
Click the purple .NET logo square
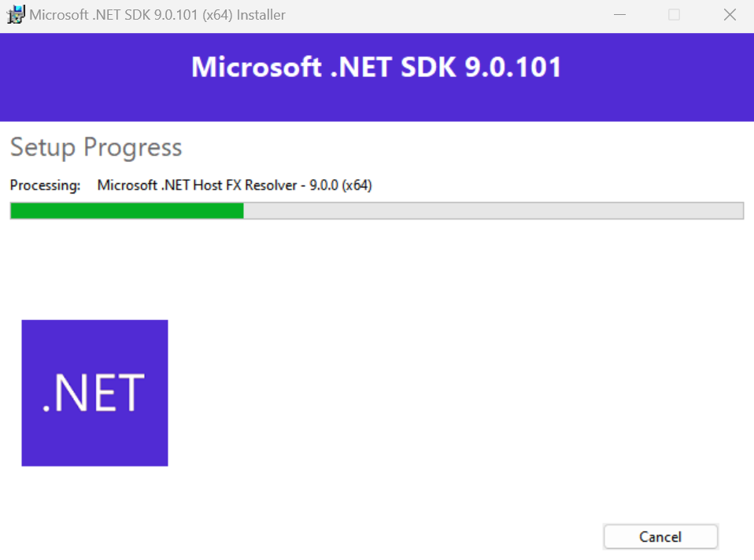[94, 392]
